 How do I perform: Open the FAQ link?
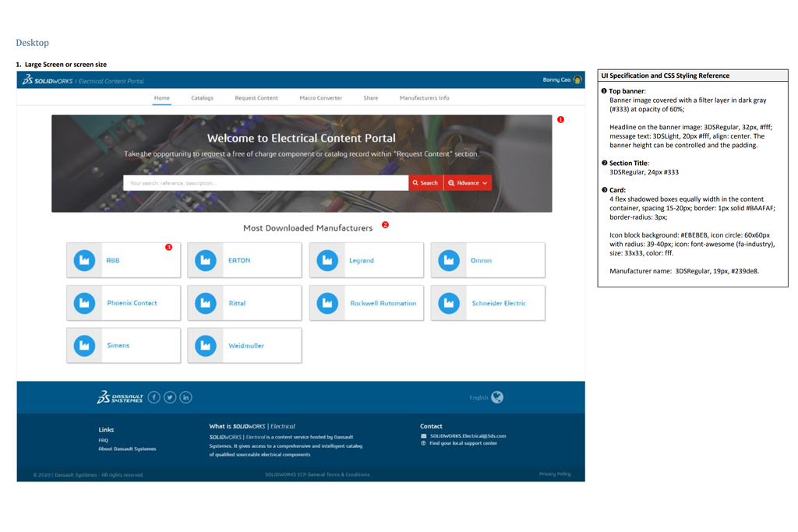pos(104,440)
